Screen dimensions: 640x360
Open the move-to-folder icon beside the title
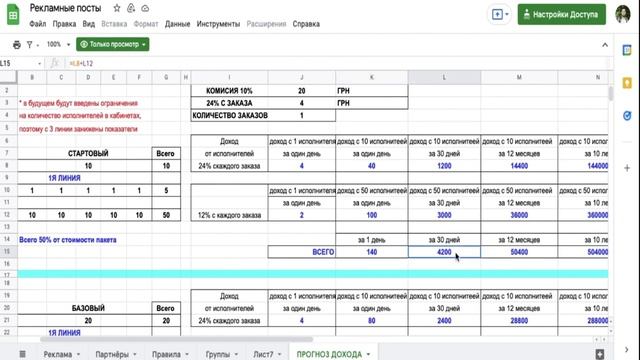[x=131, y=8]
